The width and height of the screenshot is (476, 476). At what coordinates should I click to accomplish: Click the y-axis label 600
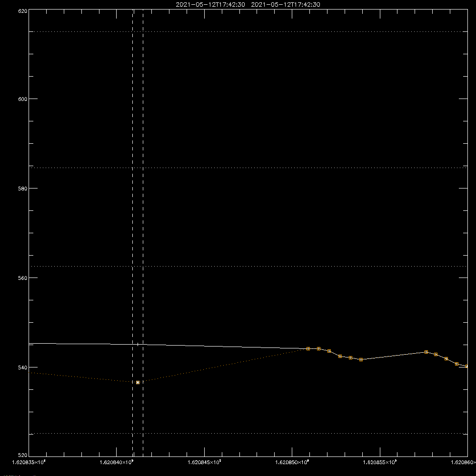point(23,99)
